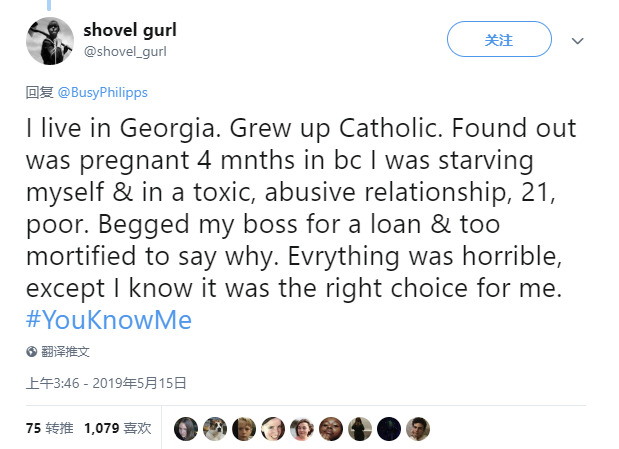Click the dark black liker avatar
Image resolution: width=619 pixels, height=449 pixels.
coord(389,429)
